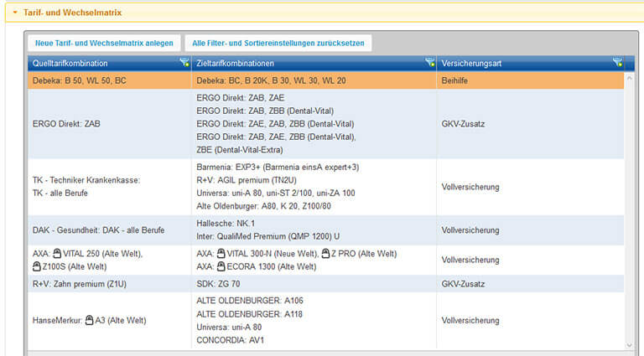Screen dimensions: 644x356
Task: Click Hallesche: NK.1 entry
Action: [226, 223]
